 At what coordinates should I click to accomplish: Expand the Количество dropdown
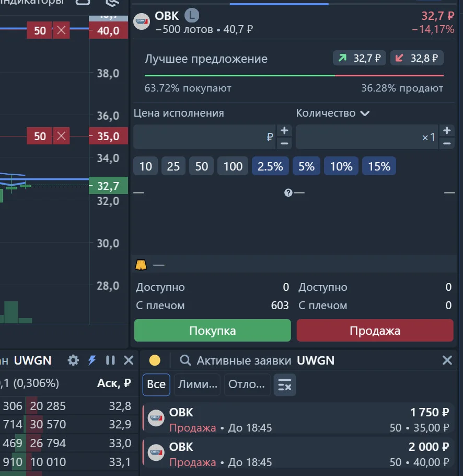coord(333,113)
